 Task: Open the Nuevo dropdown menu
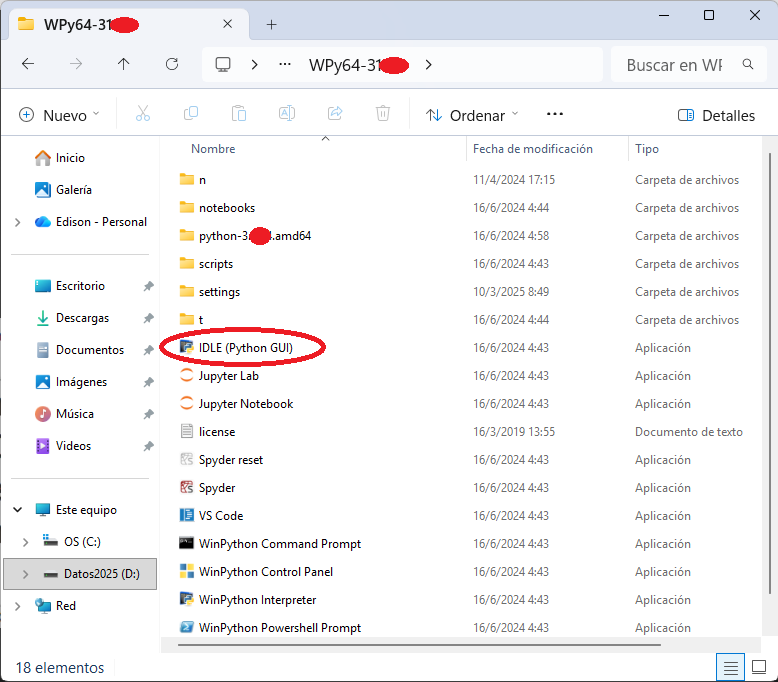[x=60, y=115]
